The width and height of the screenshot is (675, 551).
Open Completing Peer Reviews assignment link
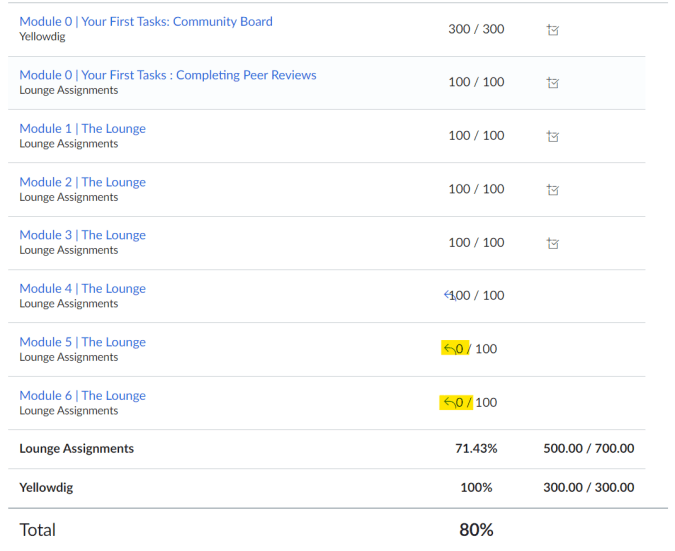point(167,75)
